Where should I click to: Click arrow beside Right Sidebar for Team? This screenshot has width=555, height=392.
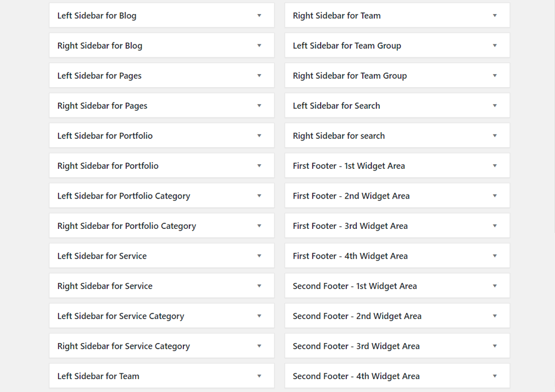(495, 16)
